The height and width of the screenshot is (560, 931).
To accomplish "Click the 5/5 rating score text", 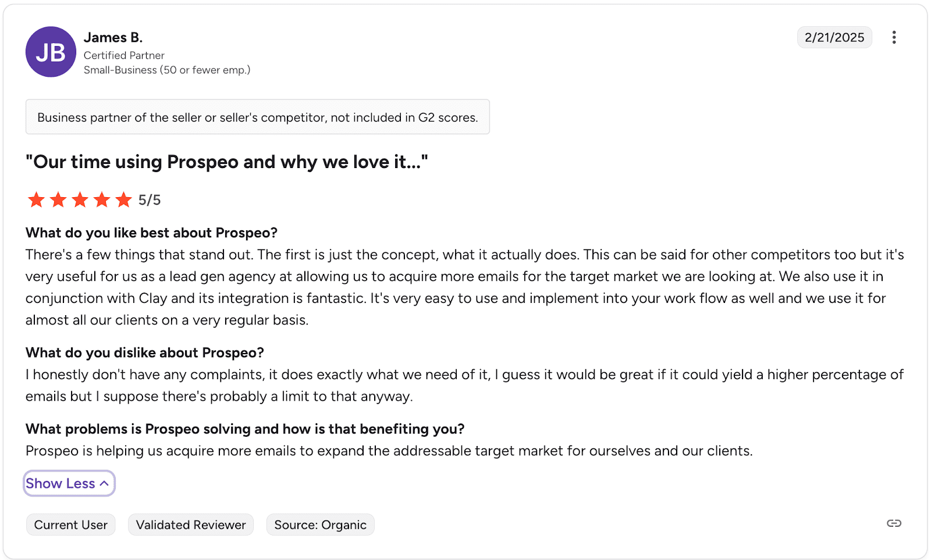I will pyautogui.click(x=150, y=200).
